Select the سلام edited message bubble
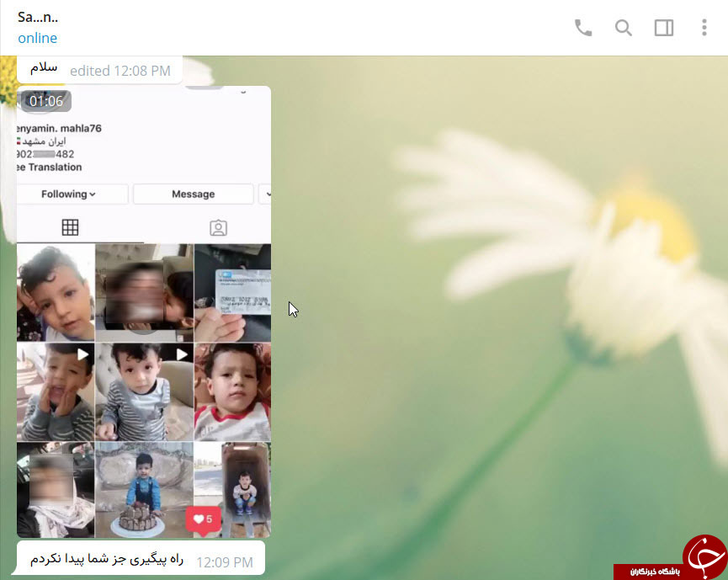This screenshot has width=728, height=580. point(99,70)
